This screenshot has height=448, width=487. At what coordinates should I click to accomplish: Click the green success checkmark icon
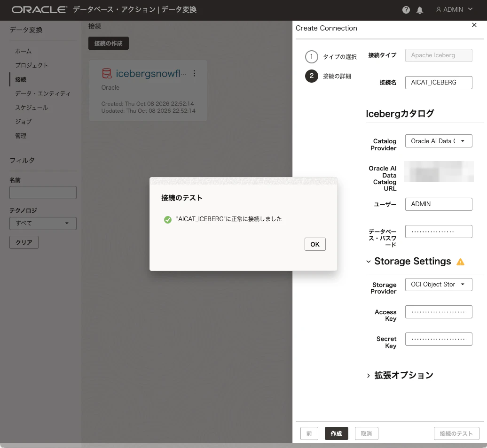coord(168,220)
